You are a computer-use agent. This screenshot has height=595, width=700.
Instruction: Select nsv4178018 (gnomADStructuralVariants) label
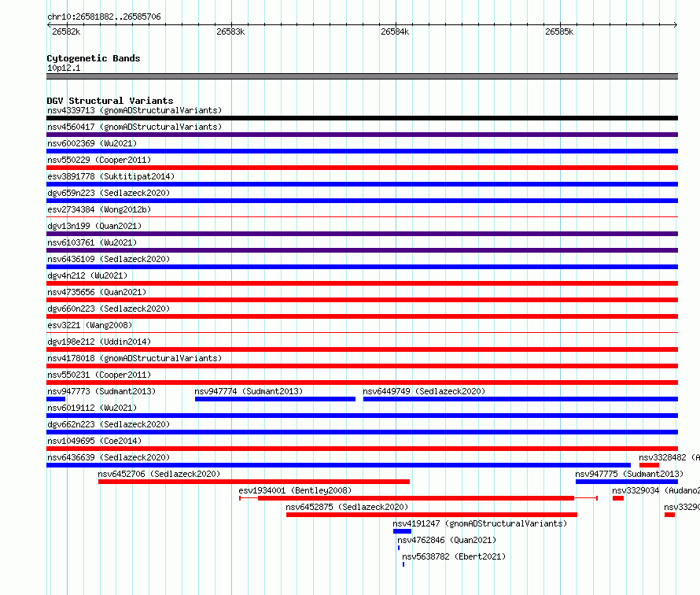pyautogui.click(x=134, y=358)
